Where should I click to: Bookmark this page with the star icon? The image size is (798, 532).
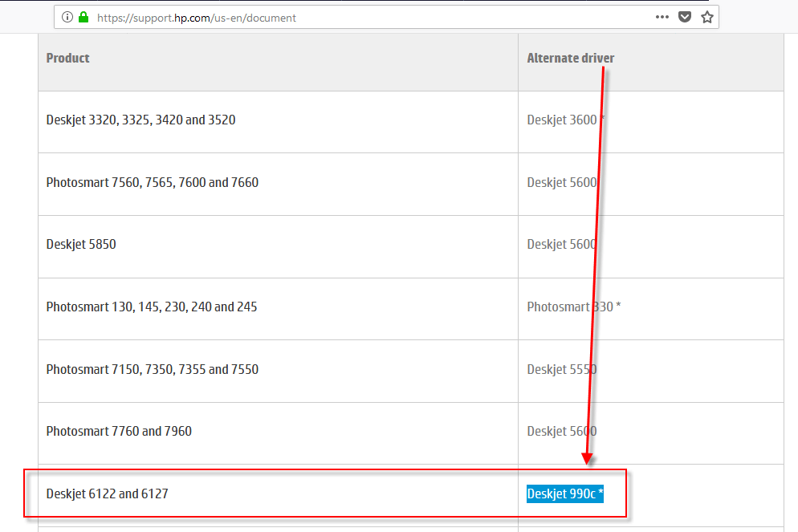[706, 17]
